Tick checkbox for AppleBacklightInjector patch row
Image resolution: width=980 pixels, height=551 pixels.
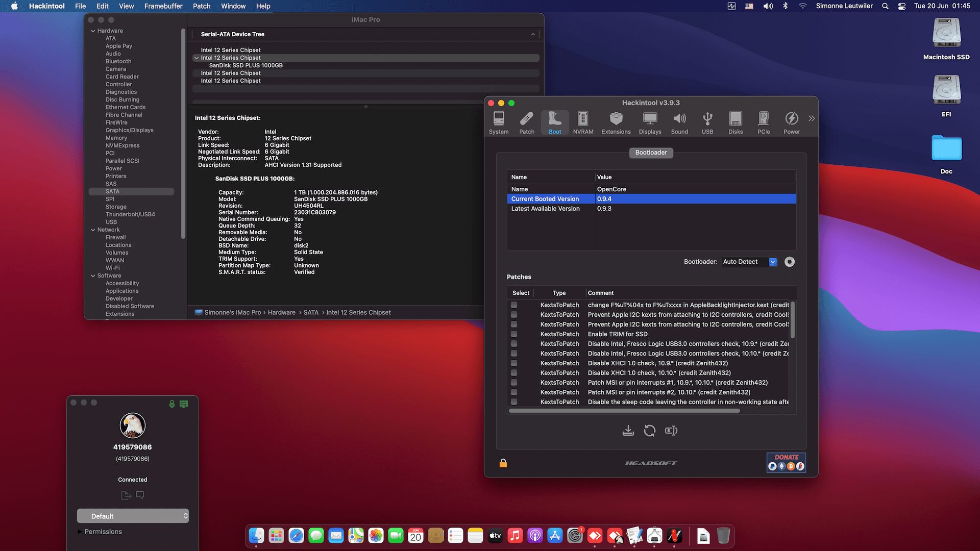pos(514,305)
